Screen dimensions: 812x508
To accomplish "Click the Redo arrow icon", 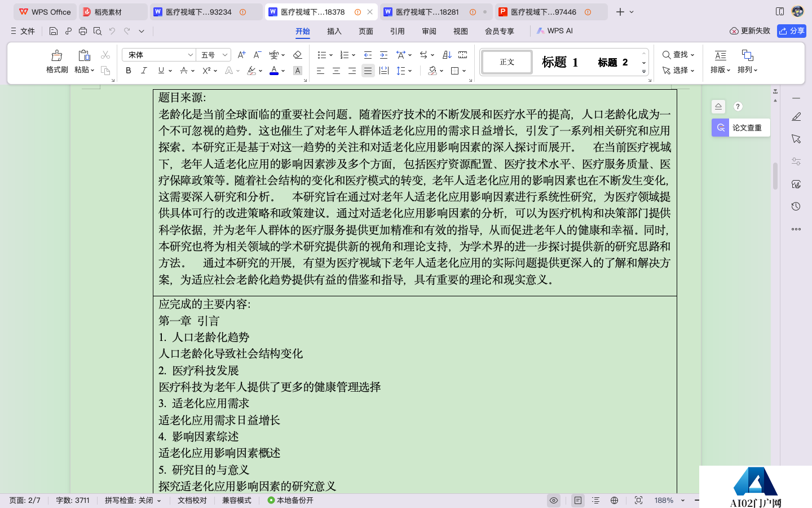I will pos(127,31).
